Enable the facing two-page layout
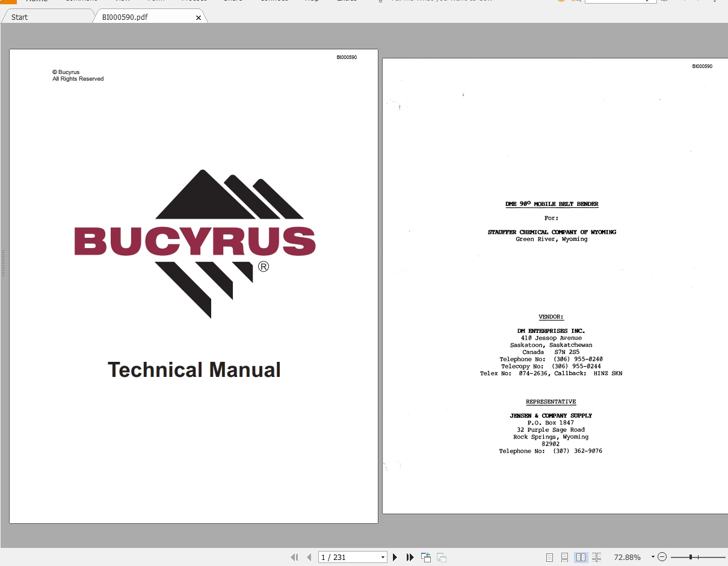This screenshot has width=728, height=566. pos(580,557)
